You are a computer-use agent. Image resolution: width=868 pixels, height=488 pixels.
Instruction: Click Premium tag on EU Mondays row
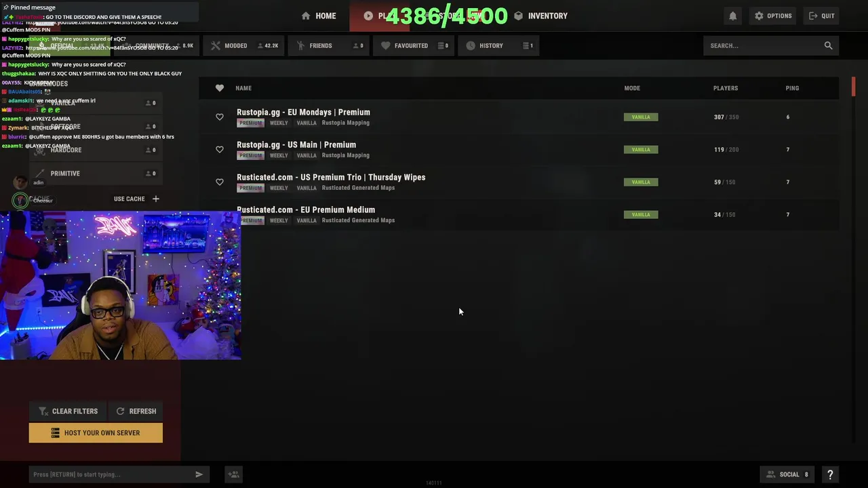pyautogui.click(x=250, y=123)
